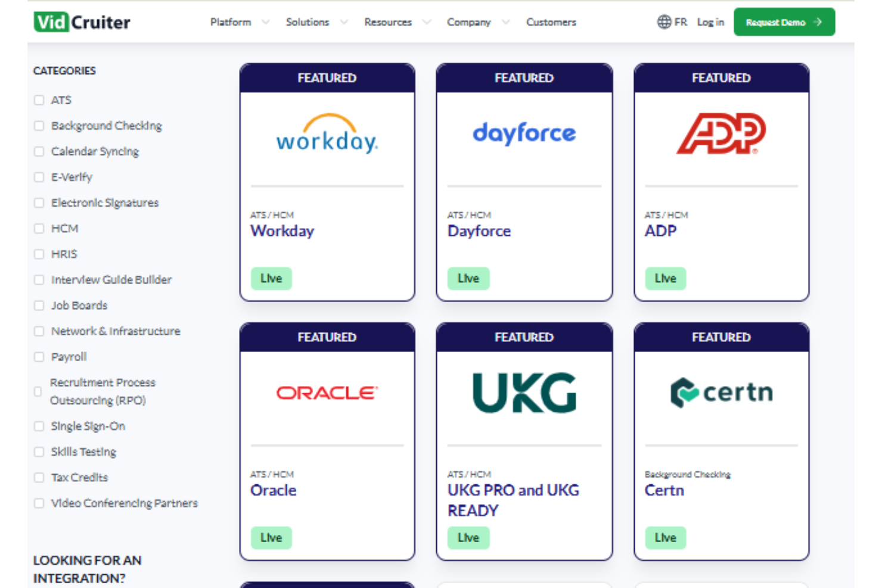This screenshot has width=882, height=588.
Task: Click the Request Demo button
Action: pyautogui.click(x=784, y=22)
